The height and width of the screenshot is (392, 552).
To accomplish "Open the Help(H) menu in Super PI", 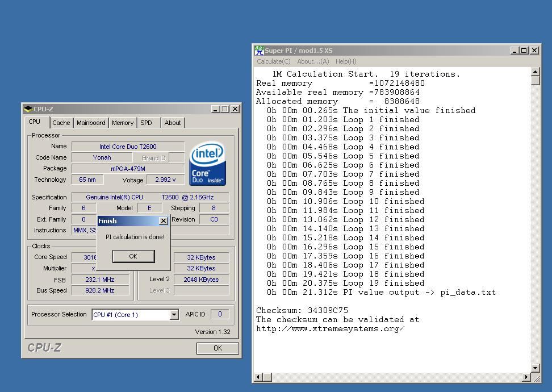I will point(346,61).
